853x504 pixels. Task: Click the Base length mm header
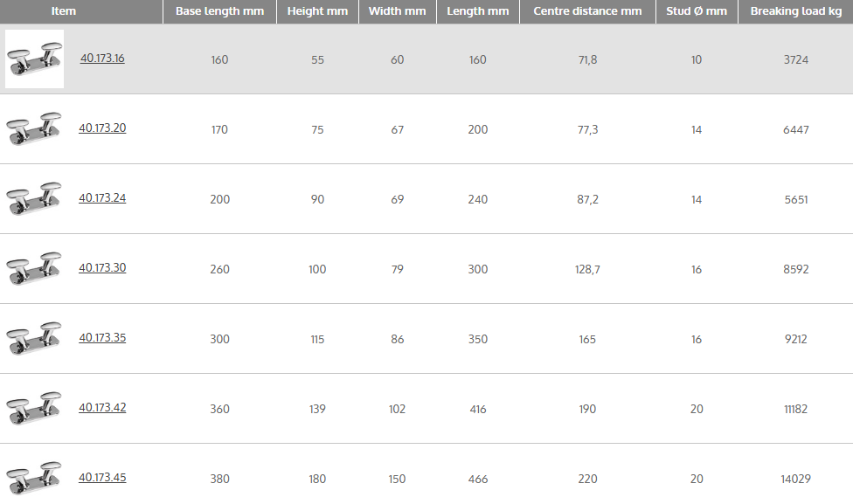[x=219, y=11]
